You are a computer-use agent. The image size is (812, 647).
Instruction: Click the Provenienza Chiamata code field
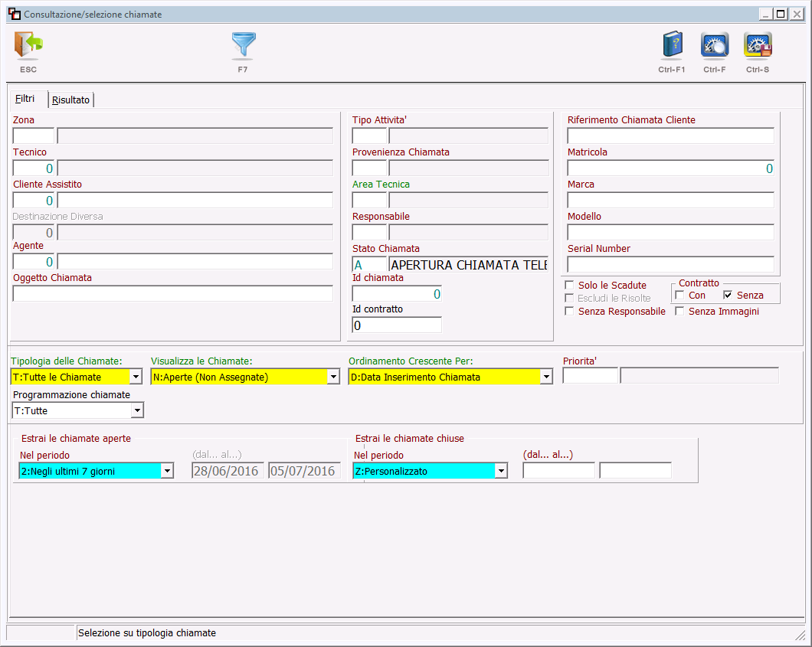pyautogui.click(x=369, y=168)
